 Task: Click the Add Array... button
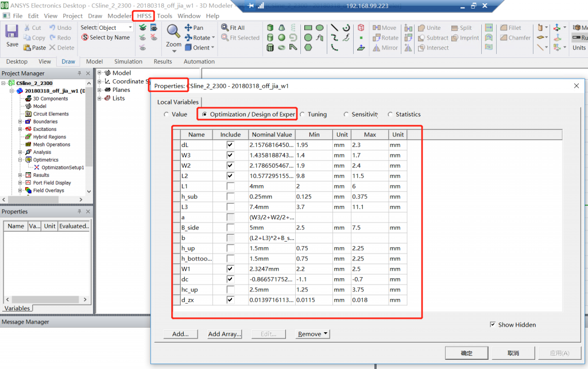[x=225, y=334]
